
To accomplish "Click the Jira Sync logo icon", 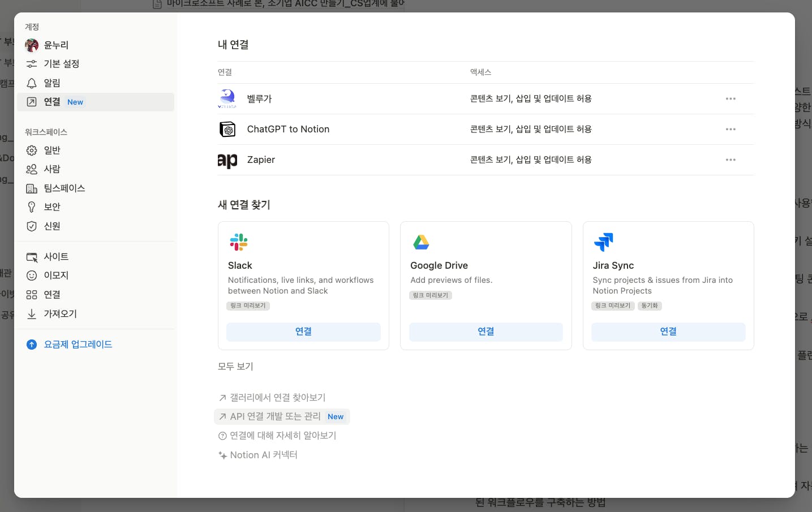I will point(604,242).
